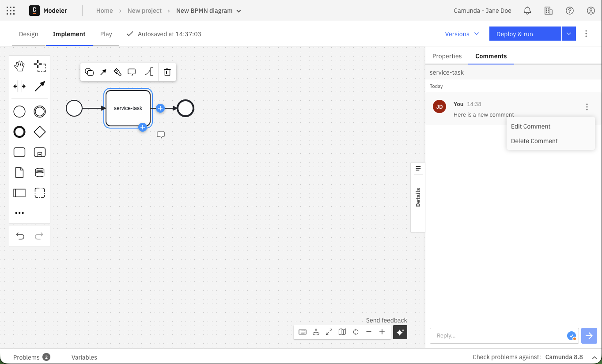602x364 pixels.
Task: Click the Deploy & run button
Action: tap(514, 34)
